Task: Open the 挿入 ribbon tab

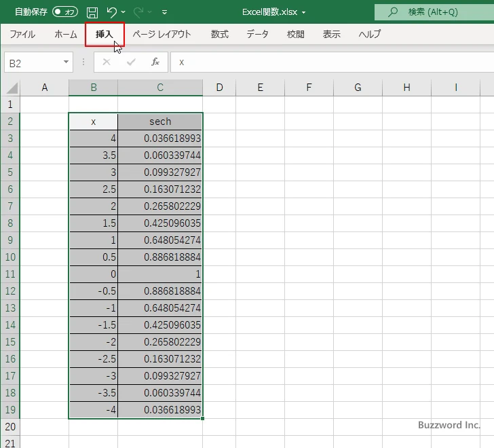Action: (x=104, y=34)
